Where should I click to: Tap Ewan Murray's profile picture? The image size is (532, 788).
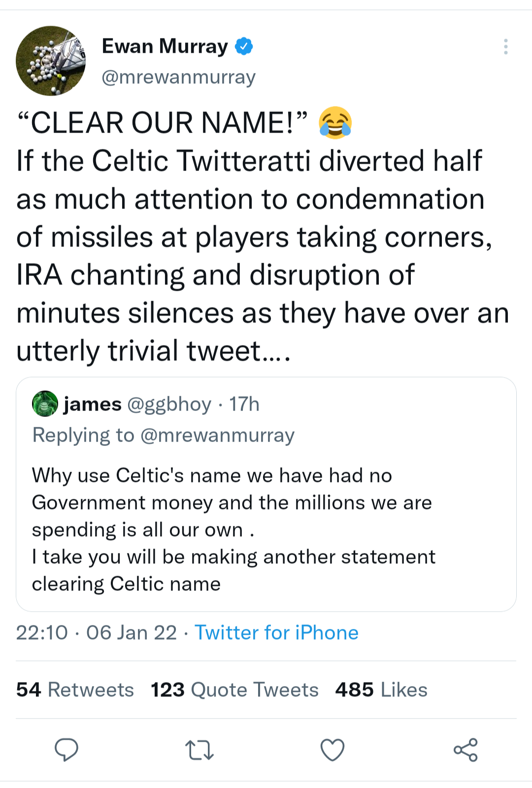pyautogui.click(x=51, y=61)
